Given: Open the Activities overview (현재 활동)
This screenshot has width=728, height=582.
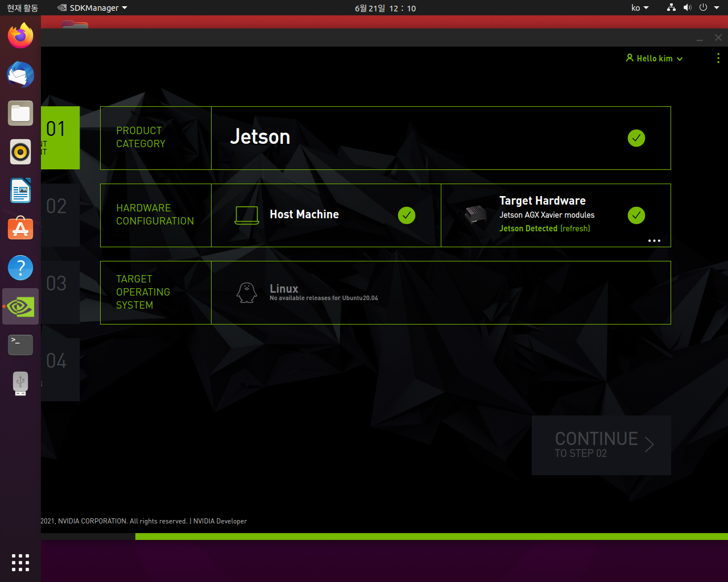Looking at the screenshot, I should click(22, 8).
